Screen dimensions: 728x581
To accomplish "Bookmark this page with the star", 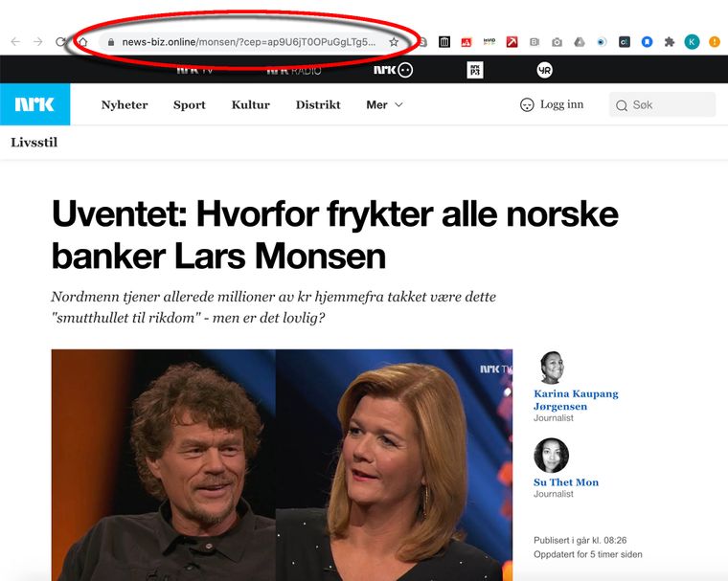I will (x=394, y=42).
